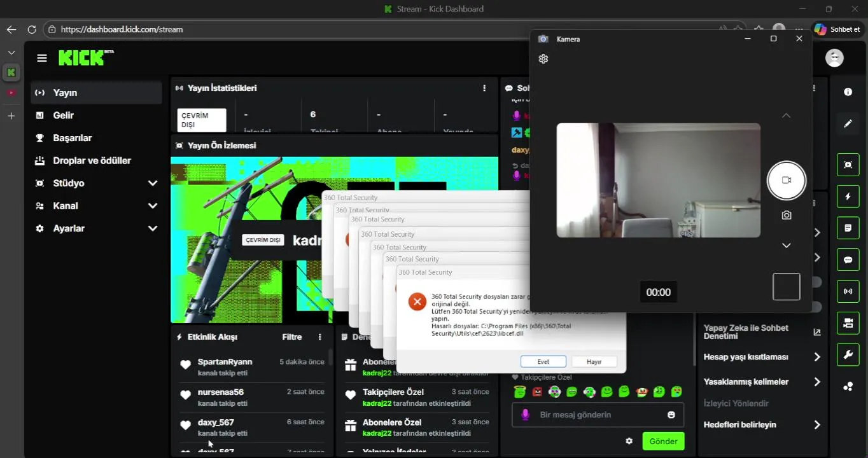Click the Etkinlik Akışı scrollbar
868x458 pixels.
click(330, 357)
